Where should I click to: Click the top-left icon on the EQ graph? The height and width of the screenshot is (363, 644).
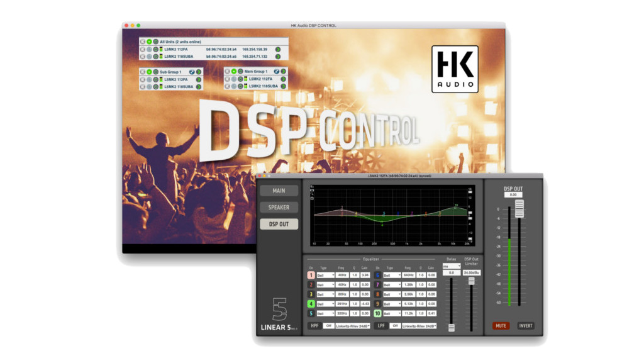coord(312,187)
